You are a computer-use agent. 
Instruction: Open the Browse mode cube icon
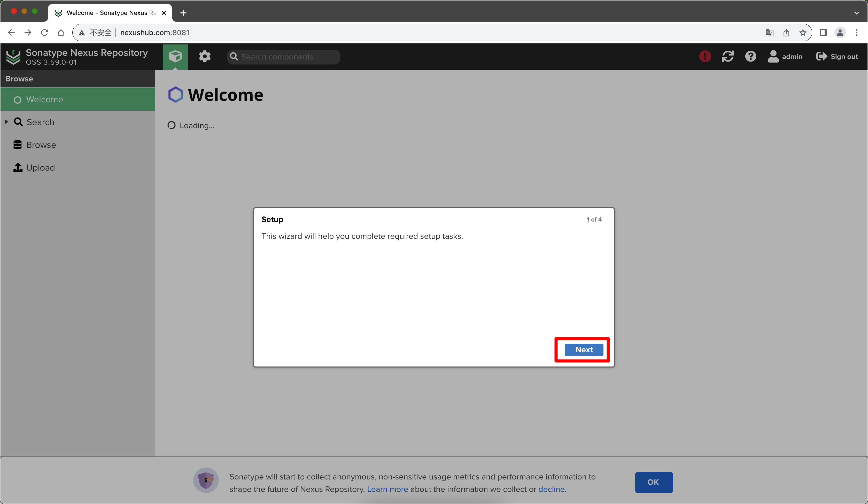[x=175, y=57]
